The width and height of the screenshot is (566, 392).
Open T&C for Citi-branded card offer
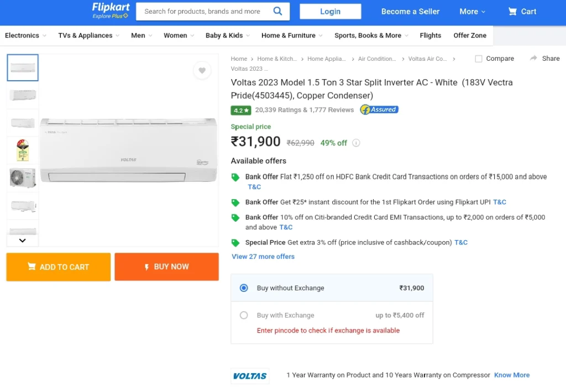coord(286,227)
